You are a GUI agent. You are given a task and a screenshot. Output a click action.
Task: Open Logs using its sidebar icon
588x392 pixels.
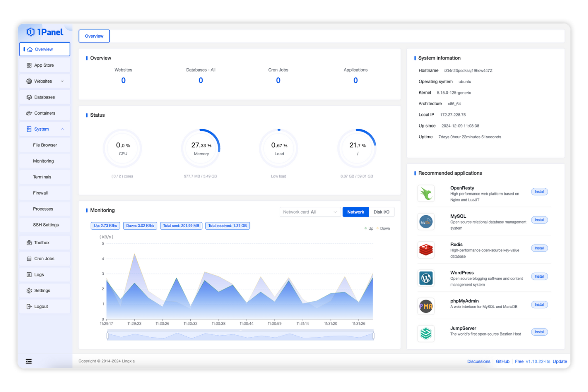29,275
